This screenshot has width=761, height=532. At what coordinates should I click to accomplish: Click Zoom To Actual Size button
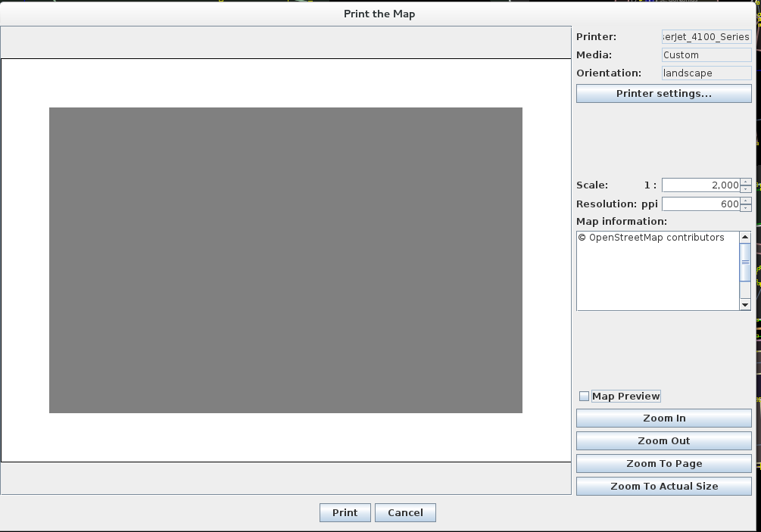(663, 487)
